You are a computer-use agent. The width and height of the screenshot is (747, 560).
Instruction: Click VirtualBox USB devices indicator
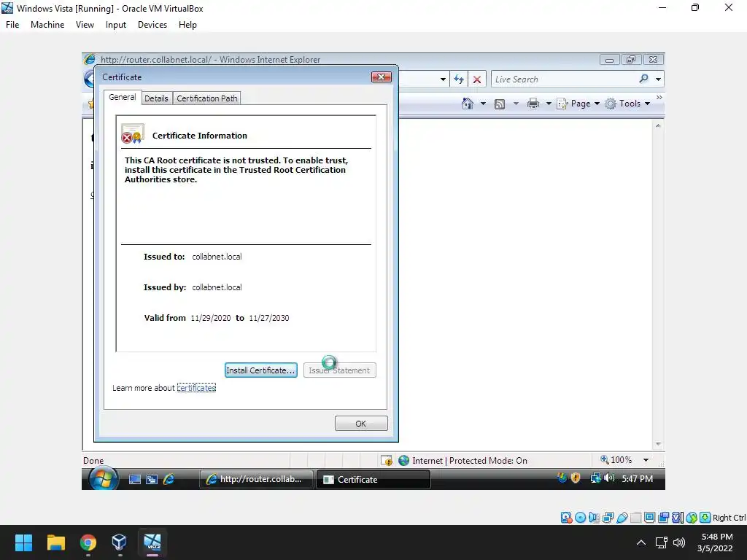coord(622,518)
